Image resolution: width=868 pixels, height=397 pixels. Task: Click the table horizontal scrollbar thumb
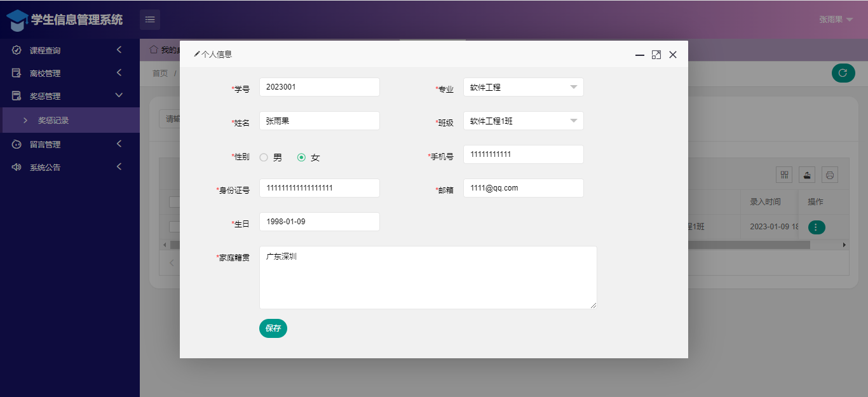(749, 245)
